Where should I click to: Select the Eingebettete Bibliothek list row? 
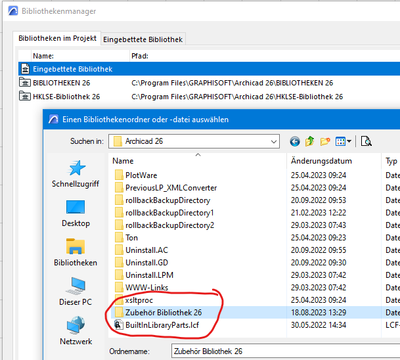coord(209,69)
